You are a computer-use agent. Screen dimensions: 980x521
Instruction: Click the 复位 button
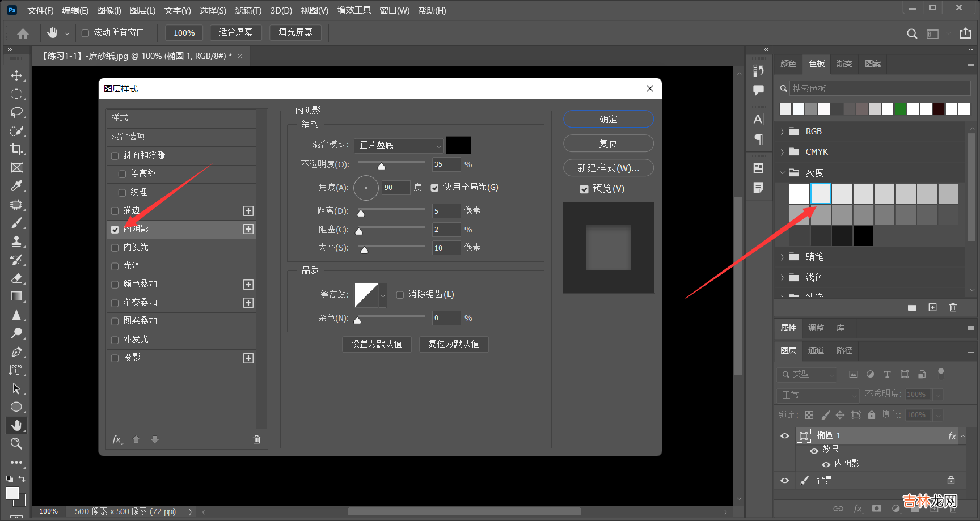pyautogui.click(x=609, y=143)
